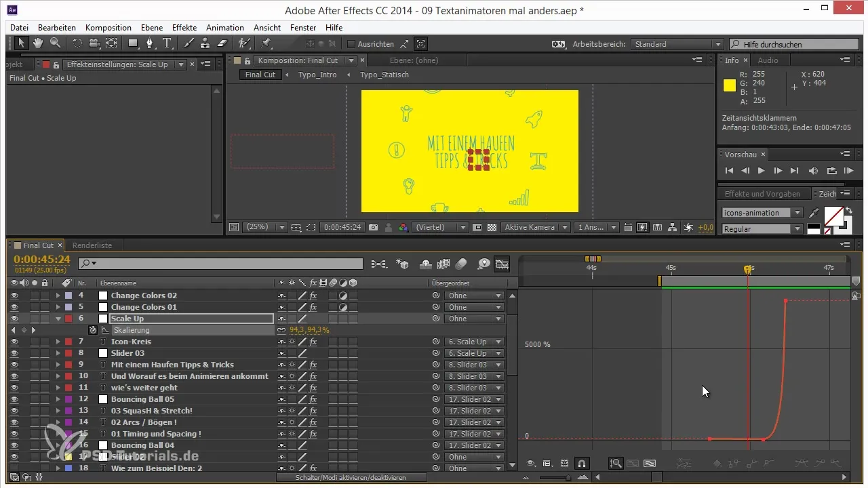Image resolution: width=868 pixels, height=488 pixels.
Task: Select the Pan Behind anchor point tool
Action: click(111, 43)
